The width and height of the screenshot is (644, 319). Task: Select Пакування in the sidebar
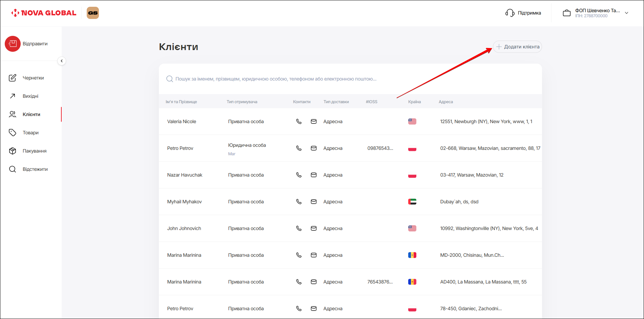pyautogui.click(x=34, y=151)
